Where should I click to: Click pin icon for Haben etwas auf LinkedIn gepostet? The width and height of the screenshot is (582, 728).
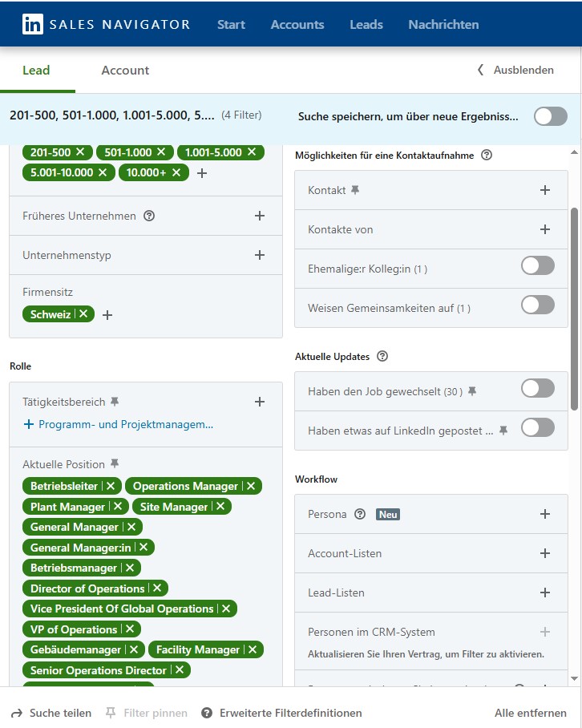click(x=503, y=431)
